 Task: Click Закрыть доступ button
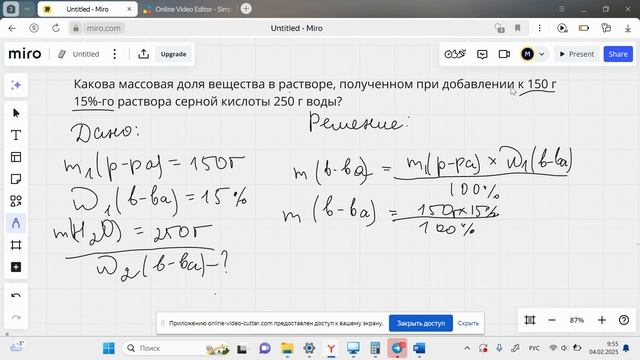point(421,323)
